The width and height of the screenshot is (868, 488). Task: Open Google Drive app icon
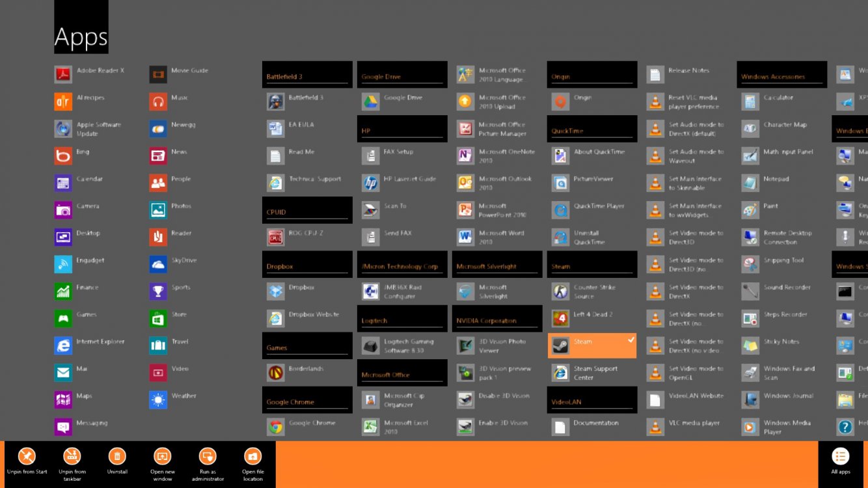pos(371,102)
